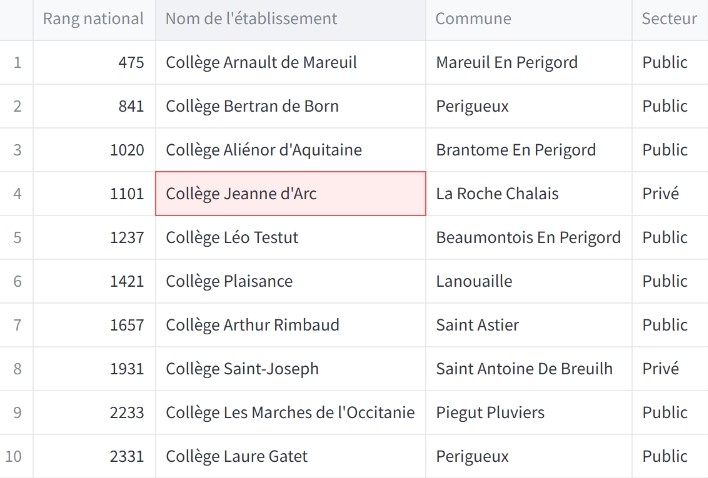Screen dimensions: 708x478
Task: Click the Collège Arnault de Mareuil cell
Action: (261, 62)
